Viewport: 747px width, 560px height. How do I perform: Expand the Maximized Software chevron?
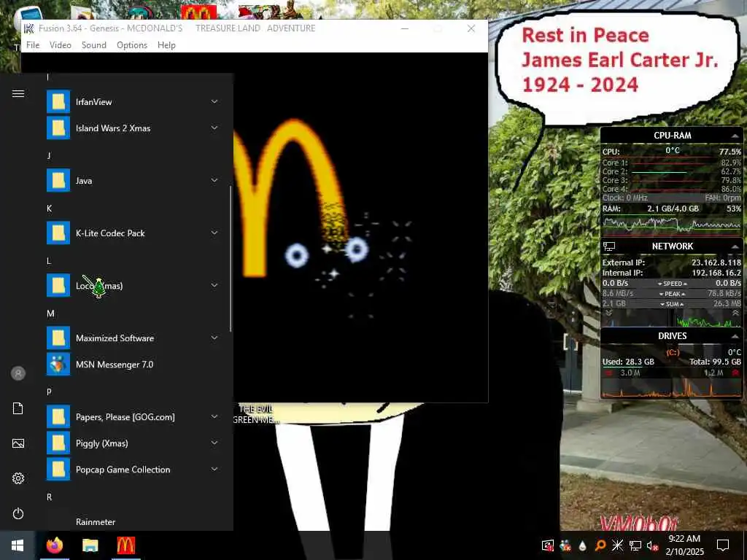214,338
